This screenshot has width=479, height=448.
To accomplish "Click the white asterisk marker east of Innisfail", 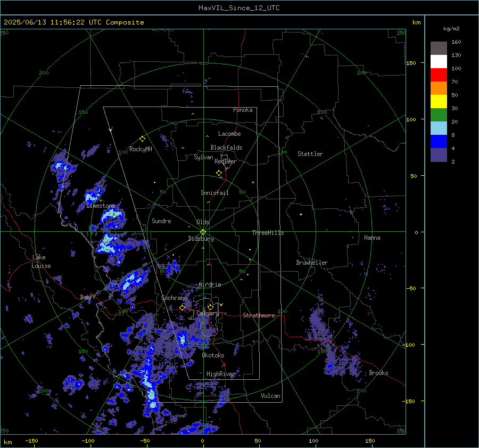I will coord(253,183).
